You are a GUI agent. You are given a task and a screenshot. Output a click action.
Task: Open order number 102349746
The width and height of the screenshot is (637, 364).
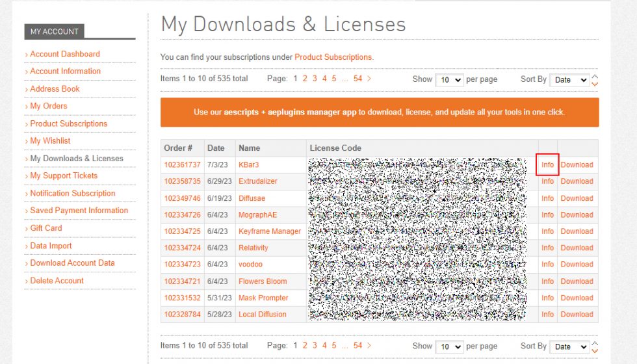tap(182, 198)
